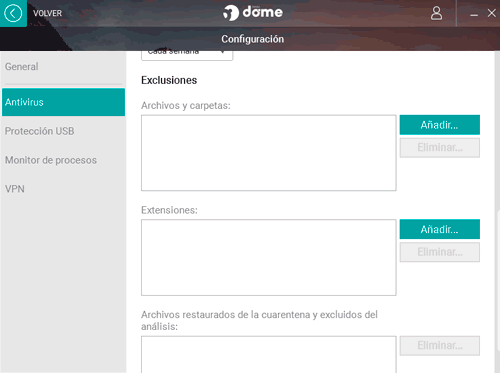Click the Configuración title

[x=253, y=39]
